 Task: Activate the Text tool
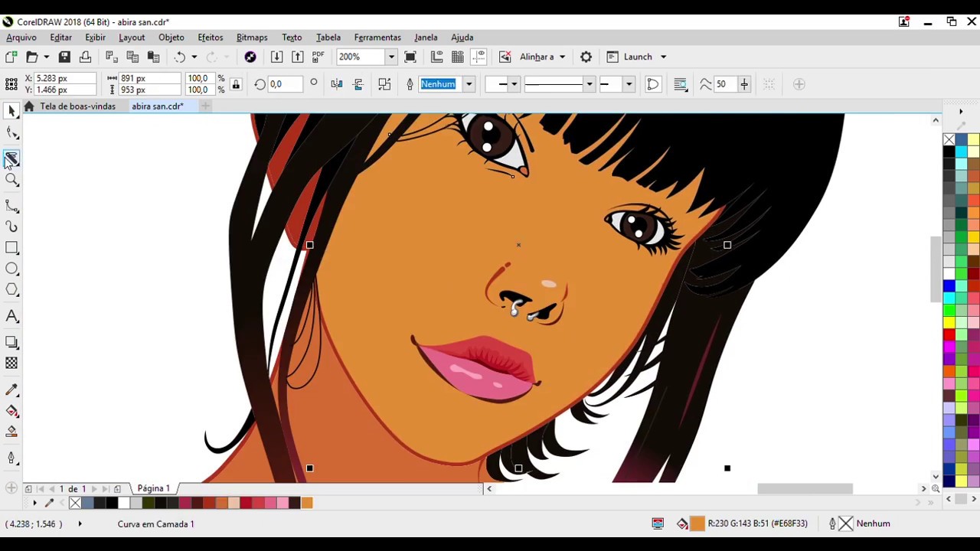coord(11,316)
